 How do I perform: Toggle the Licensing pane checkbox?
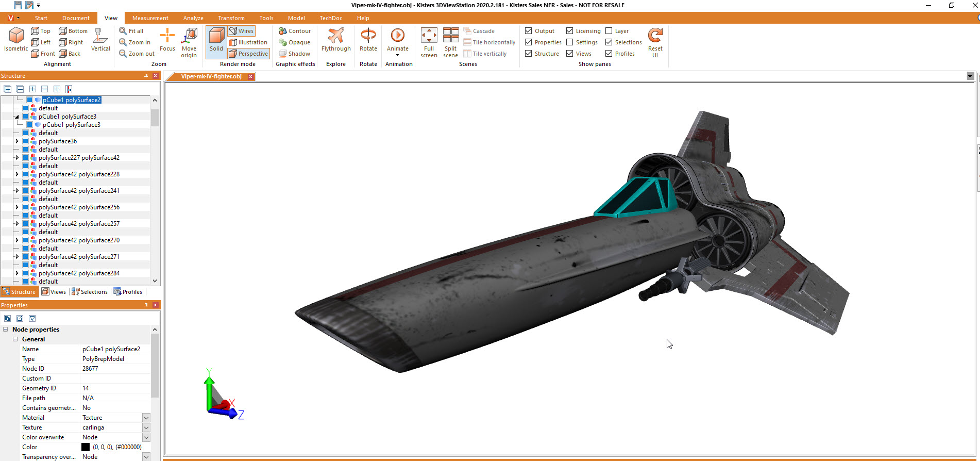click(570, 31)
